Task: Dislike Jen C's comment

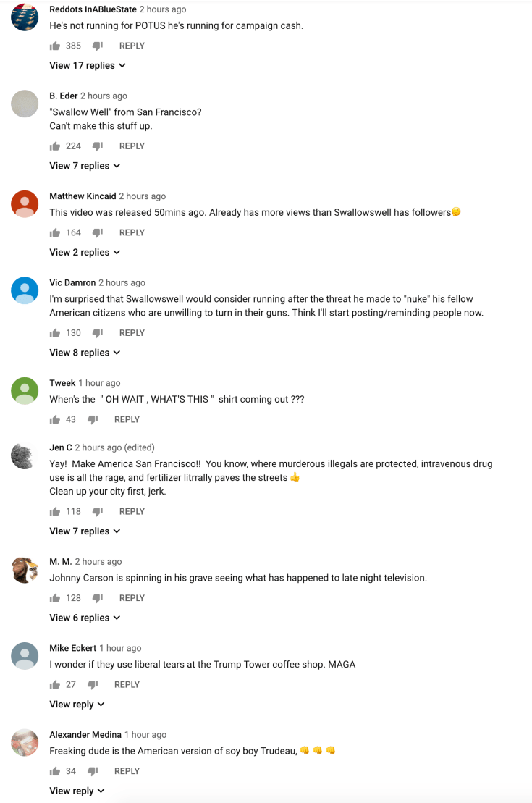Action: point(97,510)
